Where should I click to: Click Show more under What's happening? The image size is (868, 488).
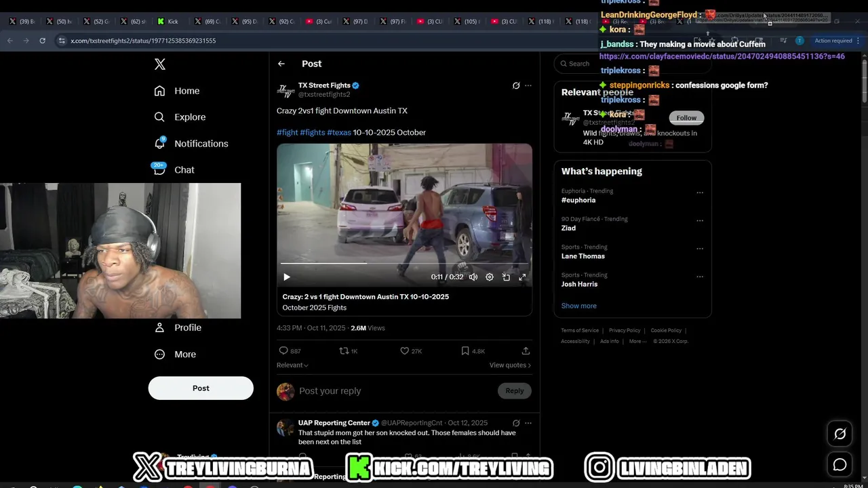coord(579,306)
